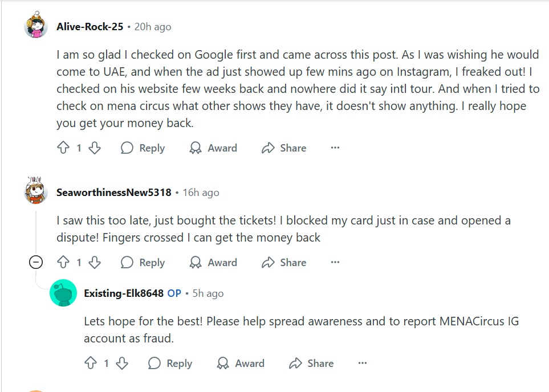This screenshot has width=549, height=392.
Task: Open Existing-Elk8648's profile link
Action: point(124,293)
